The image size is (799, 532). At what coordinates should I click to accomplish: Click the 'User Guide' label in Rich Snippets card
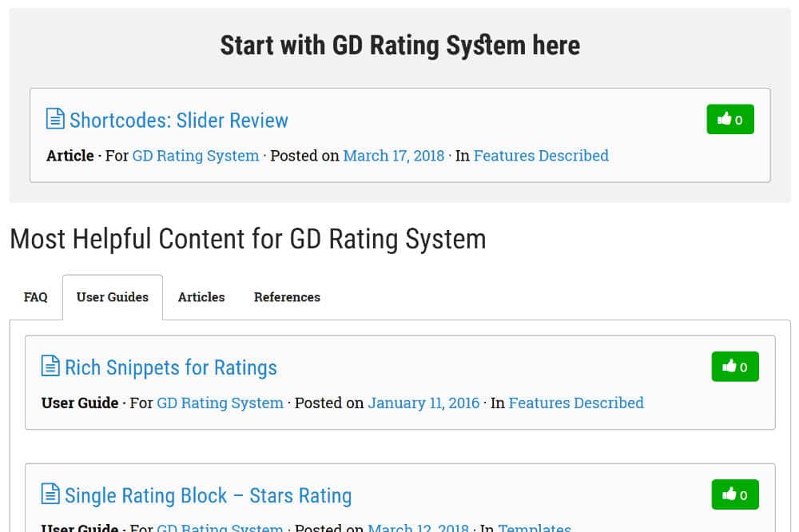(x=80, y=403)
